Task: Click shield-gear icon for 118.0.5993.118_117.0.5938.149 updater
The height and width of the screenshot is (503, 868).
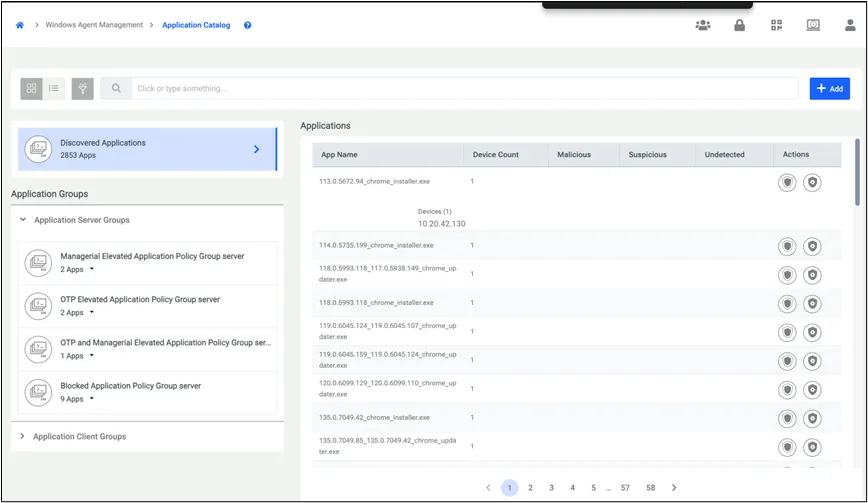Action: click(x=812, y=275)
